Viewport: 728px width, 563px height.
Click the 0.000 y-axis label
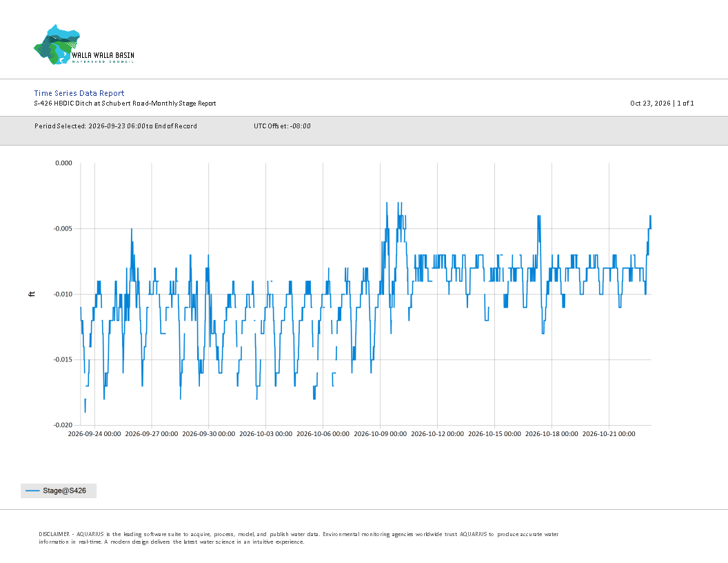click(63, 163)
